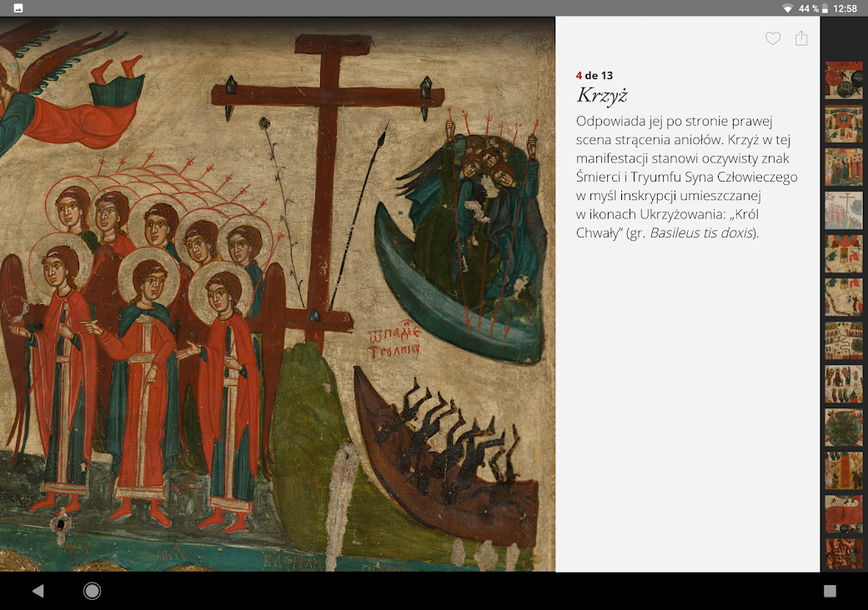Image resolution: width=868 pixels, height=610 pixels.
Task: Tap the 12:58 clock in status bar
Action: click(845, 8)
